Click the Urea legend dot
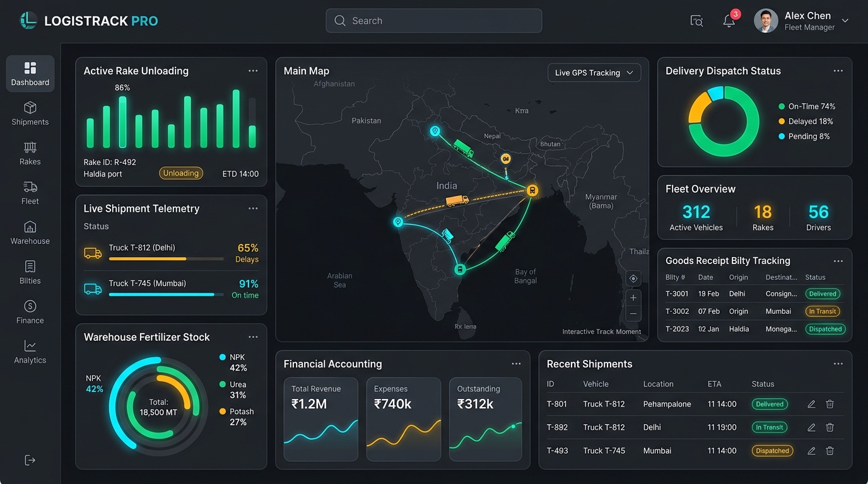Viewport: 868px width, 484px height. 222,384
